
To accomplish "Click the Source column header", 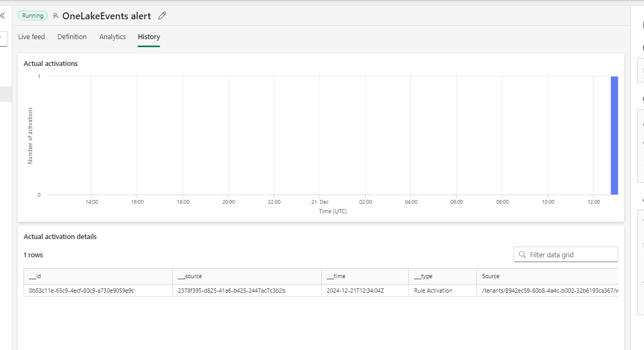I will pyautogui.click(x=547, y=276).
